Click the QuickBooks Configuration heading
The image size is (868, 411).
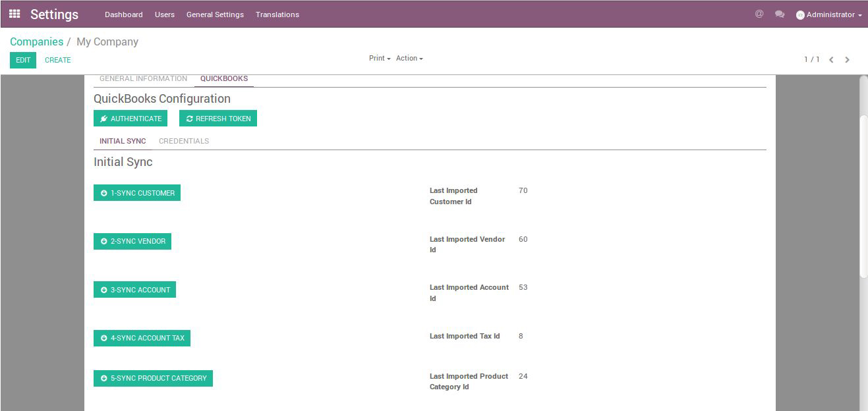pyautogui.click(x=162, y=99)
